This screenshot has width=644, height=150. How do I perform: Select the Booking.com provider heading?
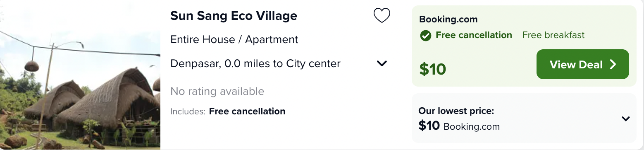(x=448, y=19)
